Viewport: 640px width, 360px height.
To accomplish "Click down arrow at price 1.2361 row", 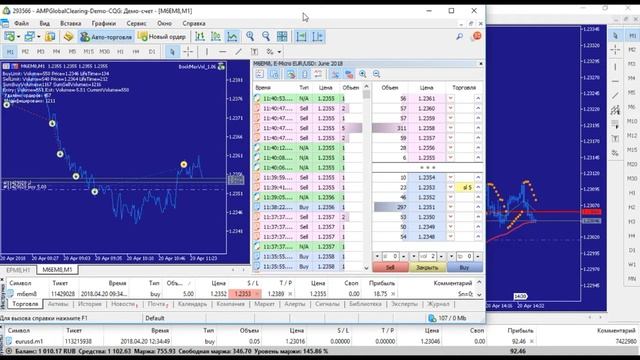I will click(x=451, y=98).
